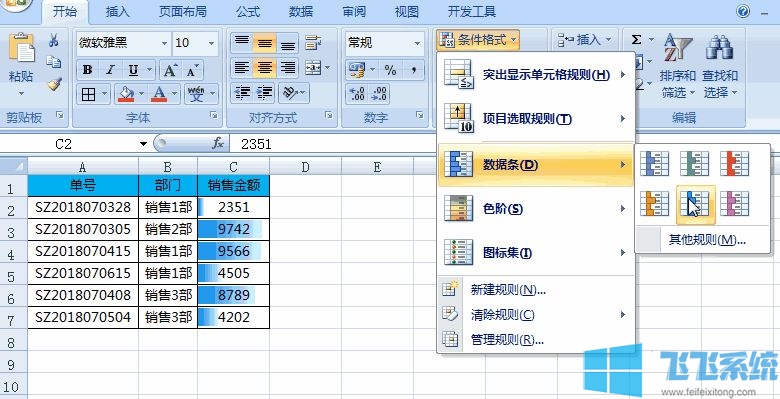Switch to the 插入 ribbon tab
780x399 pixels.
pos(117,12)
